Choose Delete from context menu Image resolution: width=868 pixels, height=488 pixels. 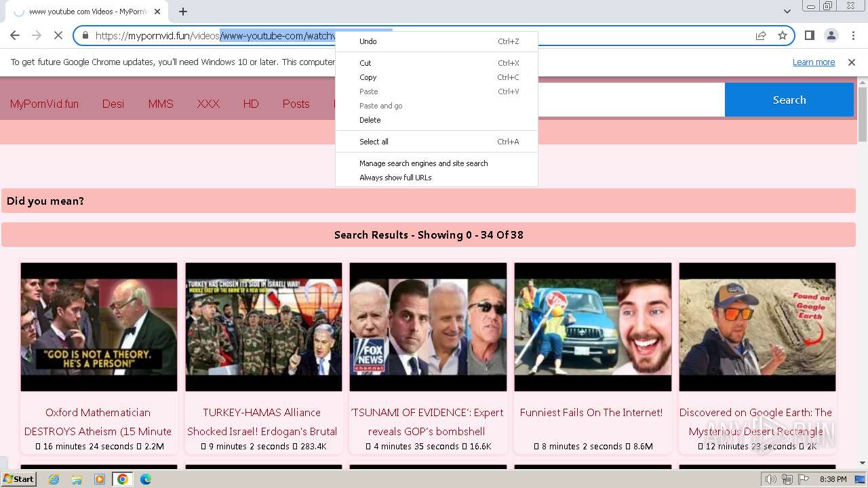437,120
